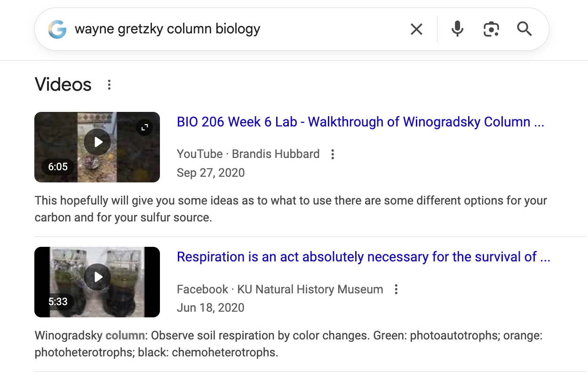The image size is (588, 378).
Task: Open the BIO 206 Week 6 Lab link
Action: click(360, 122)
